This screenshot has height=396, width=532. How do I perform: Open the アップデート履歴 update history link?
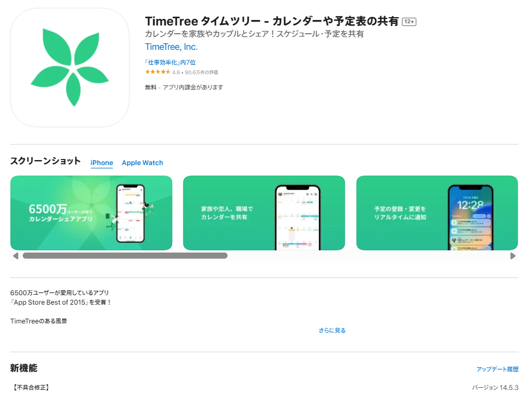click(497, 369)
